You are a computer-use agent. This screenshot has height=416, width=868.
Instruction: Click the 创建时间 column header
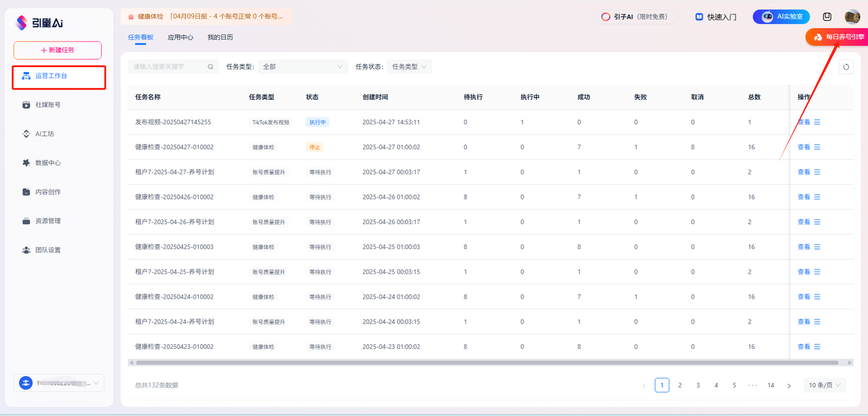(376, 97)
